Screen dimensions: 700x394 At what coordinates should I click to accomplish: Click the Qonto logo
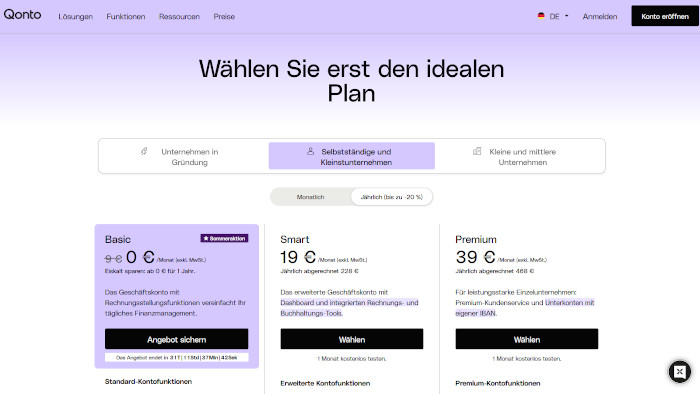click(x=22, y=15)
